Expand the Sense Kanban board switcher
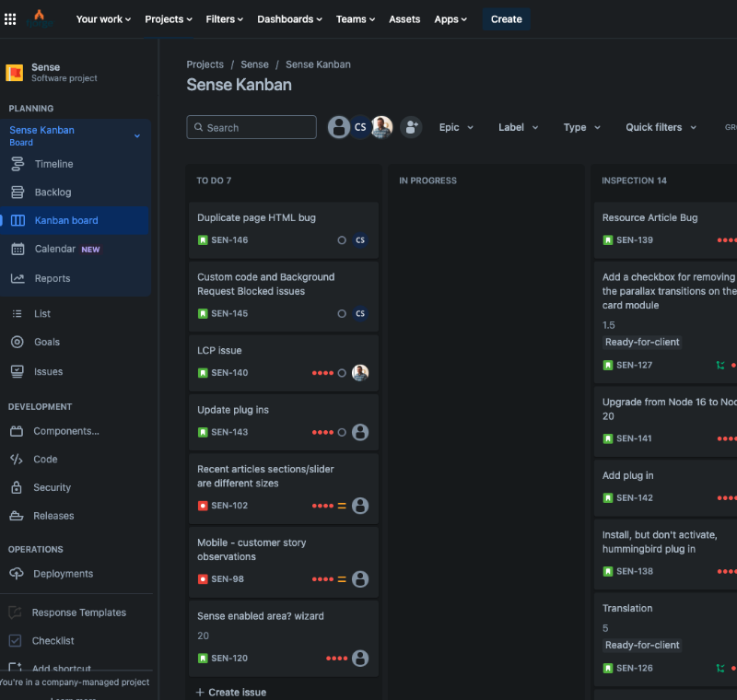Viewport: 737px width, 700px height. pyautogui.click(x=137, y=135)
